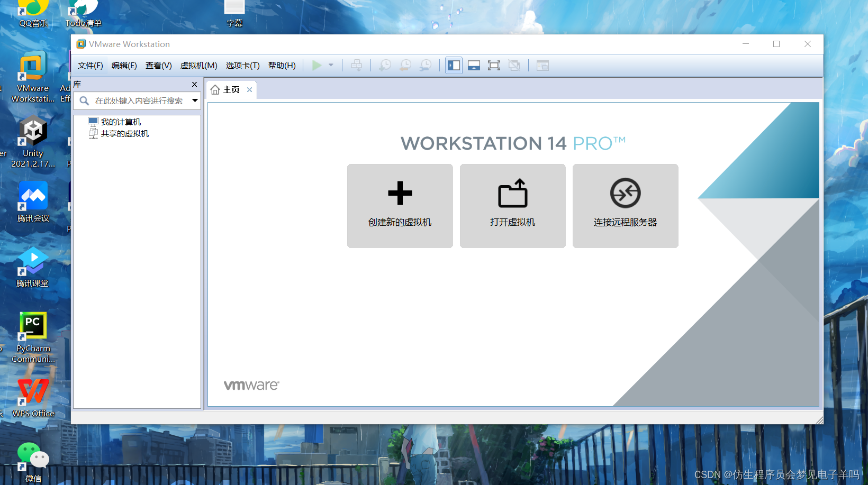
Task: Click the send Ctrl+Alt+Del toolbar icon
Action: point(357,66)
